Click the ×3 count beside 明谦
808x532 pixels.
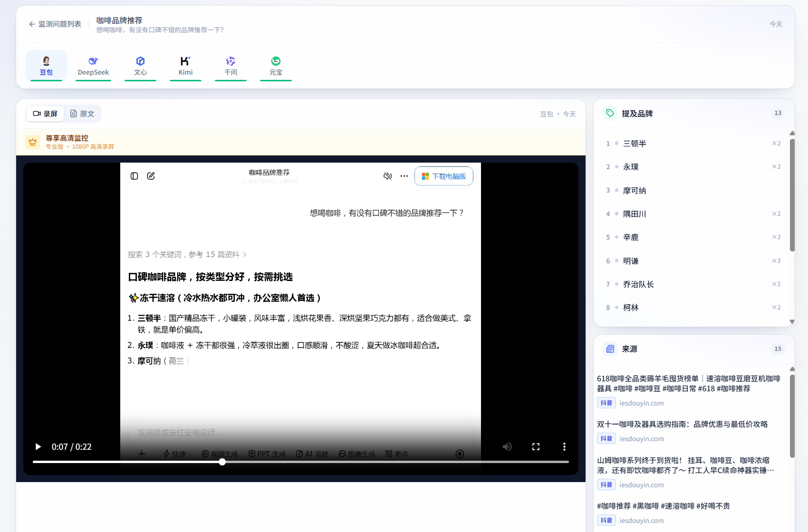click(776, 261)
